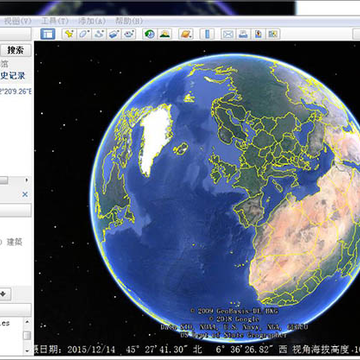Show historical imagery clock icon
Image resolution: width=360 pixels, height=360 pixels.
point(150,34)
